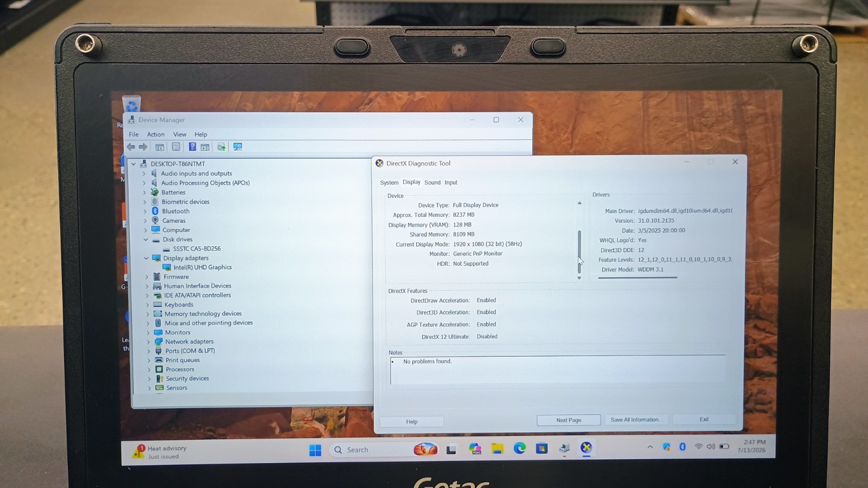Open File Explorer from taskbar
The image size is (868, 488).
pos(497,448)
